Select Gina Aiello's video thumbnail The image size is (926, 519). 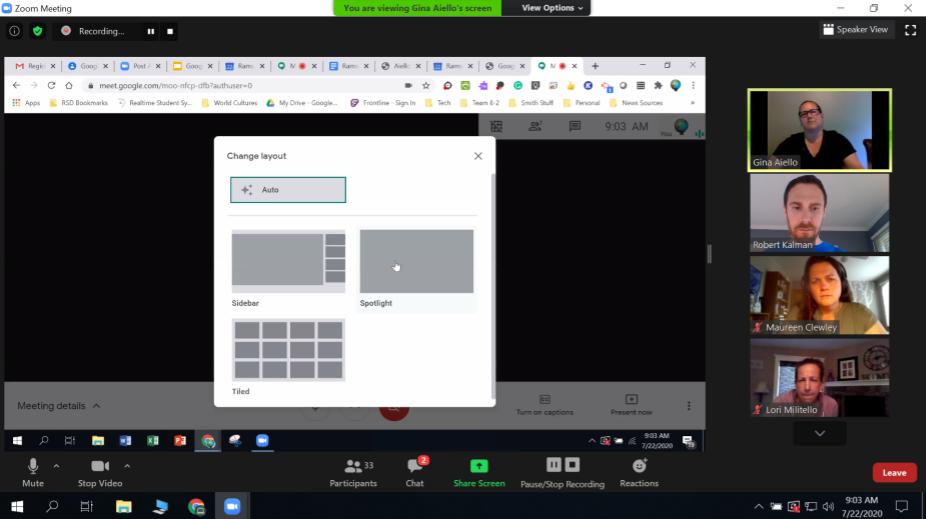click(819, 130)
